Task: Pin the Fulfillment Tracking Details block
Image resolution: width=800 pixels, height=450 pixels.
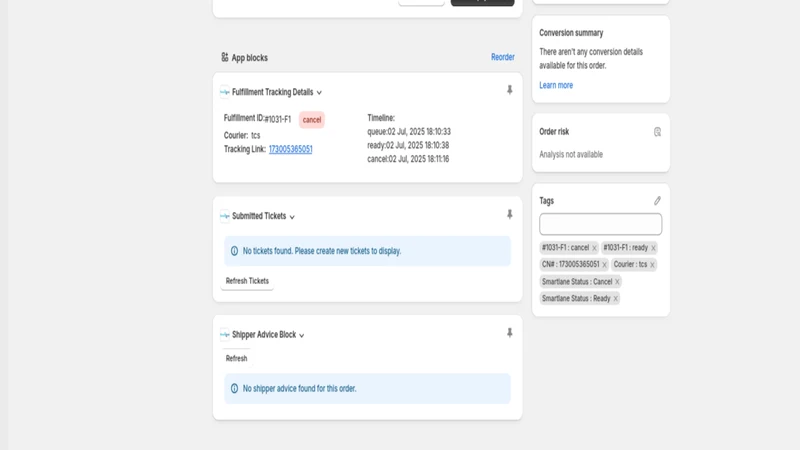Action: pos(509,90)
